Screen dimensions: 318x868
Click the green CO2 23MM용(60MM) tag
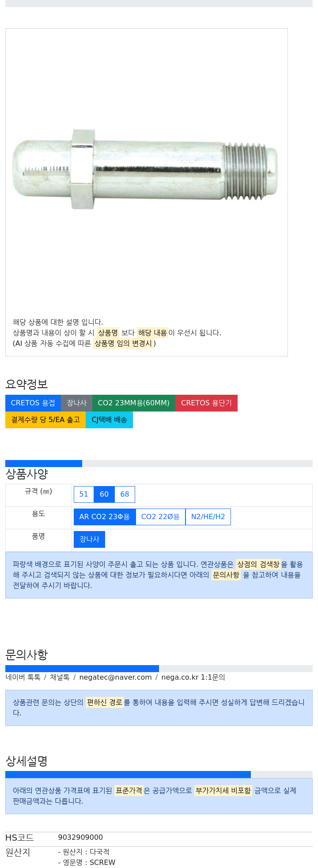pos(134,403)
